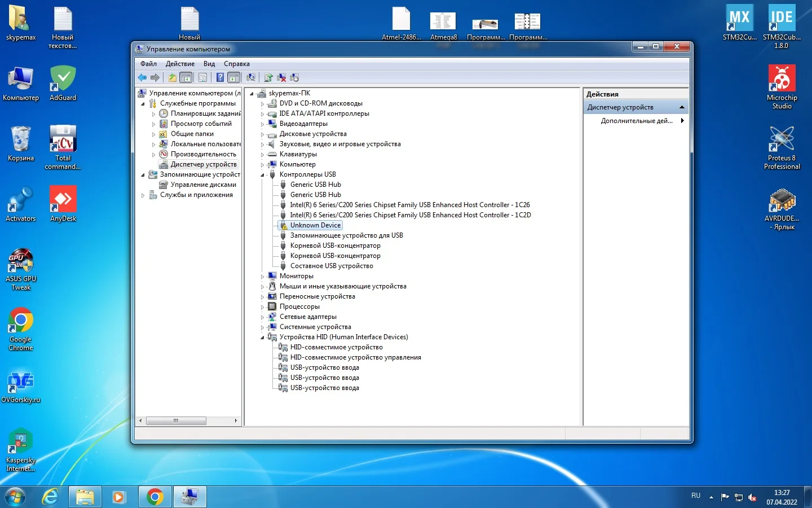
Task: Click the Help question mark toolbar icon
Action: (x=220, y=78)
